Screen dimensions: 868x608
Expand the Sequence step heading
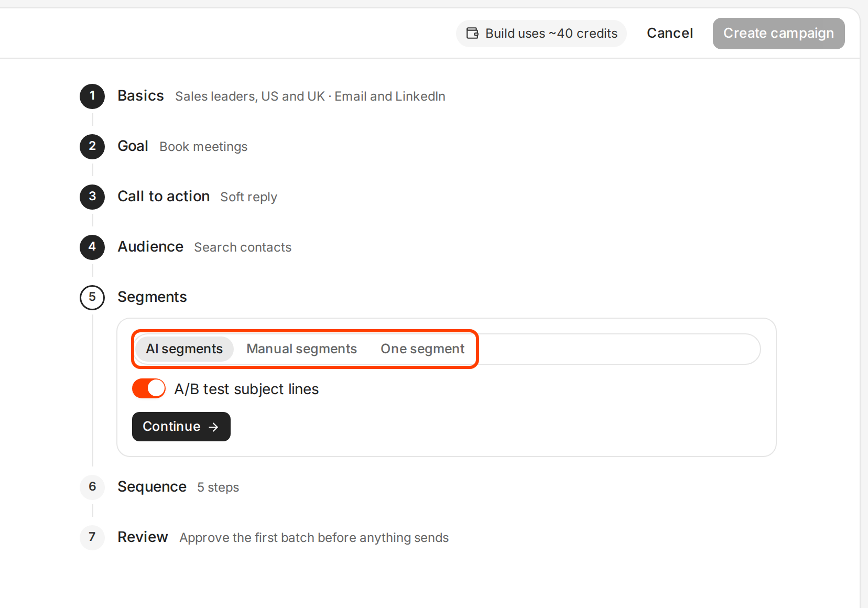point(152,487)
